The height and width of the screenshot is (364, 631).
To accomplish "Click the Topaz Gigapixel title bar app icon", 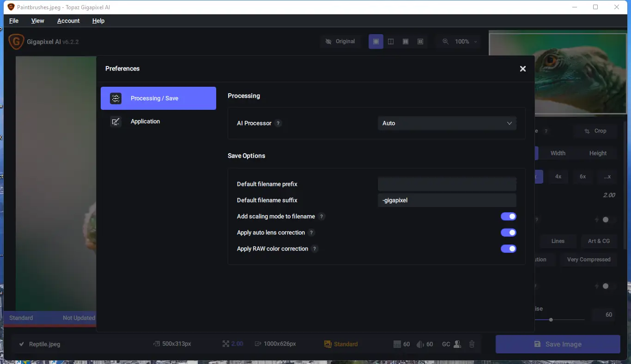I will (11, 7).
